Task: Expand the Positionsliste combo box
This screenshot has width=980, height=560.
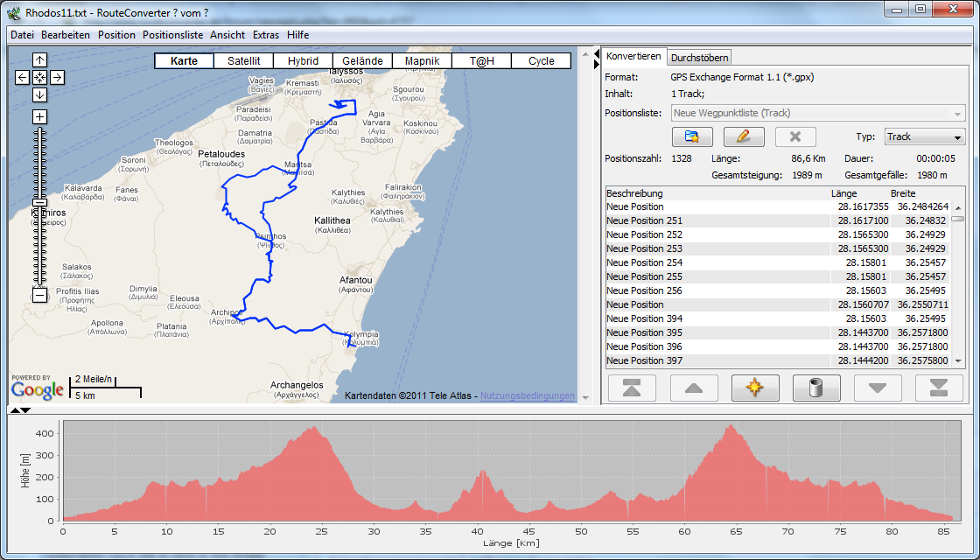Action: [x=958, y=113]
